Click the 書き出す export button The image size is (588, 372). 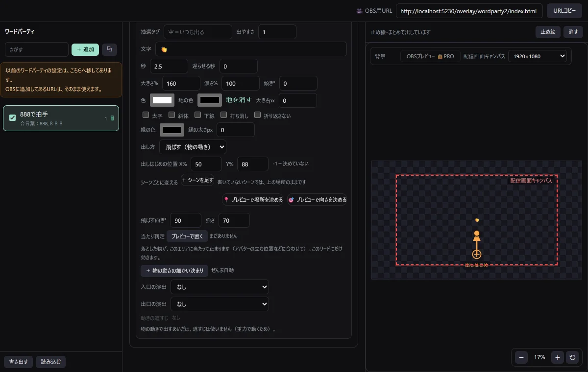pyautogui.click(x=19, y=362)
